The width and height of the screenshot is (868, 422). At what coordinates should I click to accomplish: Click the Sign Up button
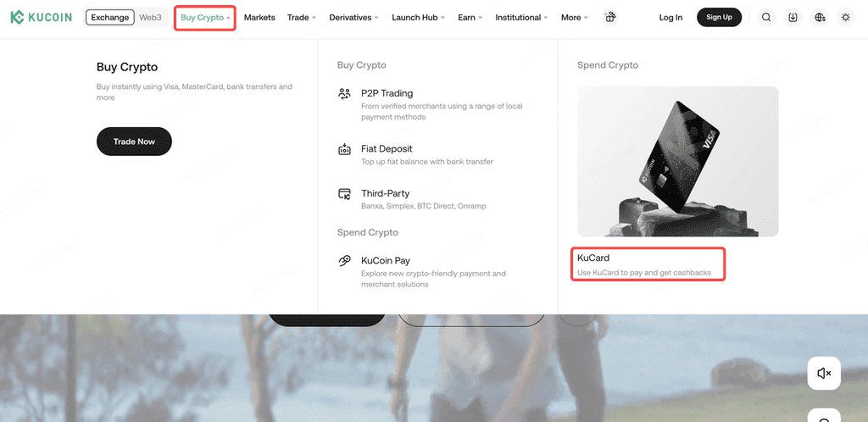719,17
